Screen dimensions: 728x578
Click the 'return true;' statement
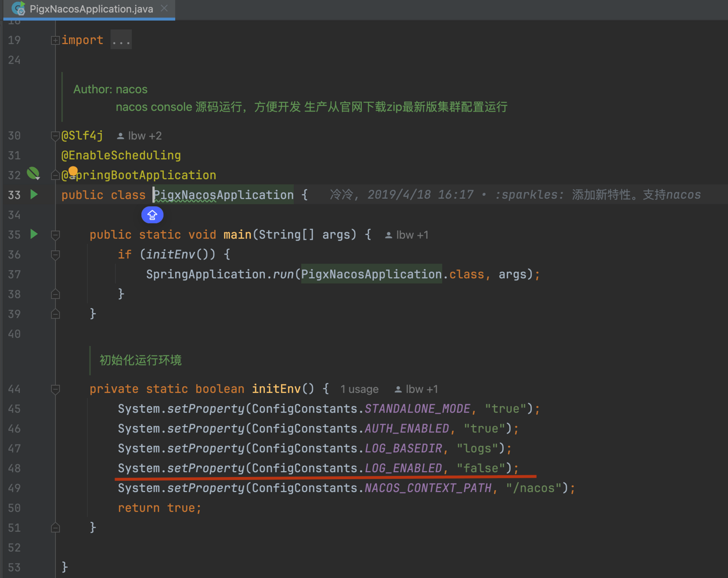[160, 508]
